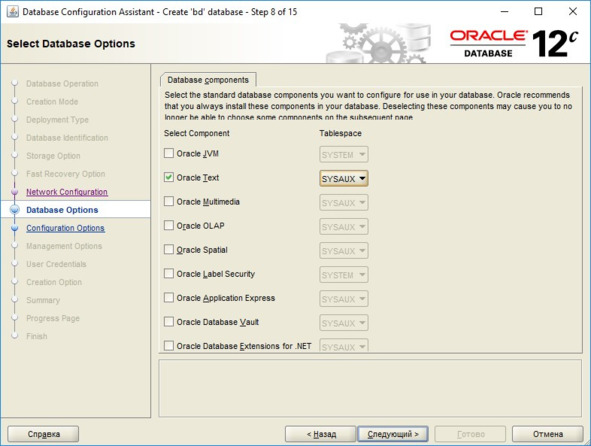Click the Назад back button

(321, 434)
